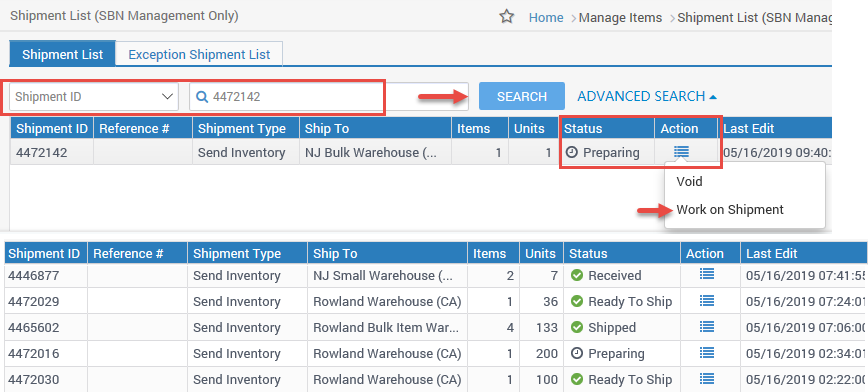The height and width of the screenshot is (392, 868).
Task: Sort by Ship To in upper table header
Action: click(x=375, y=128)
